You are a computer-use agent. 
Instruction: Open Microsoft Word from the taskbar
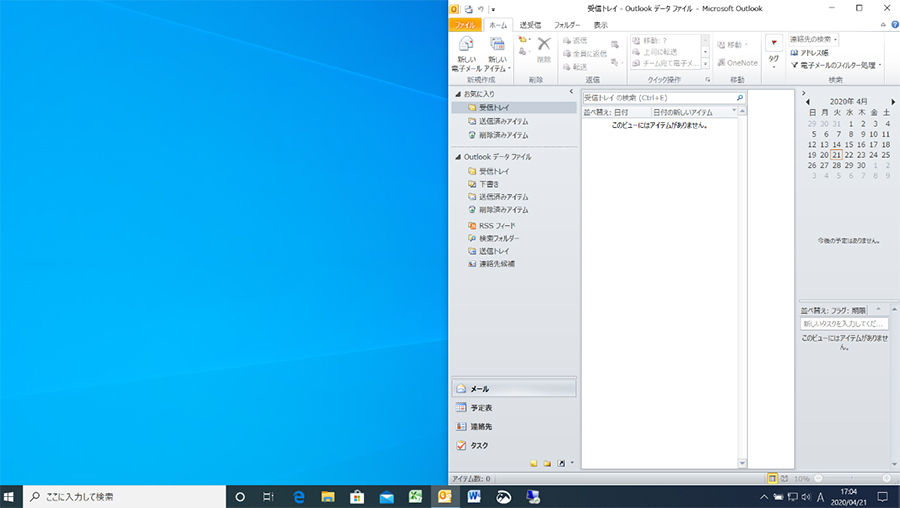coord(474,497)
